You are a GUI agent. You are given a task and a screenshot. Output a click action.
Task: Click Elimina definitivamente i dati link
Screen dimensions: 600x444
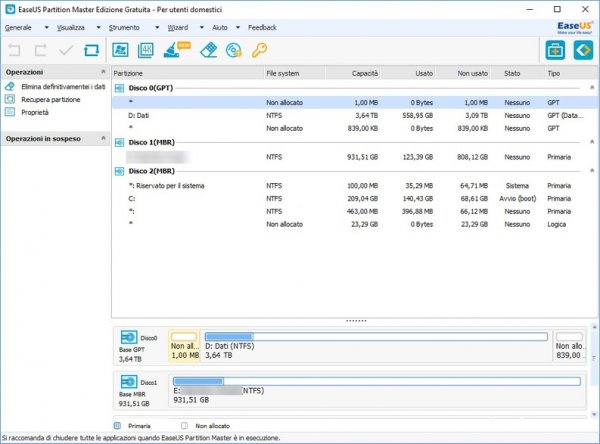pyautogui.click(x=63, y=87)
